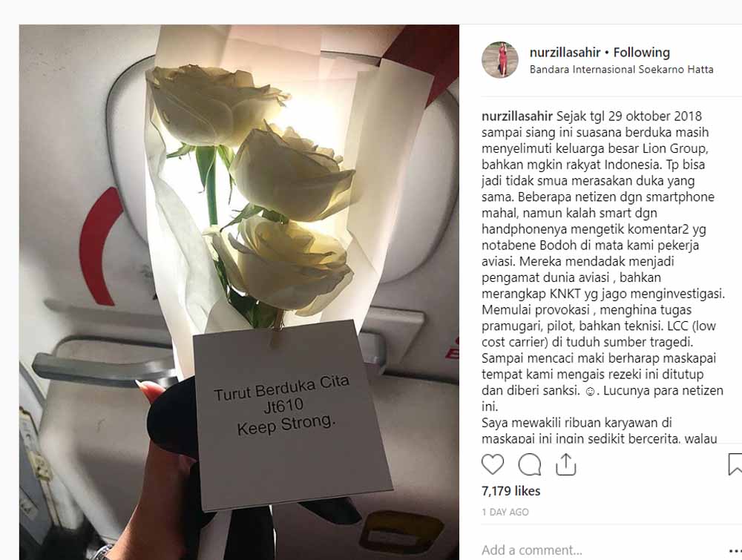Select the caption text starting with Sejak tgl
Image resolution: width=742 pixels, height=560 pixels.
[603, 277]
